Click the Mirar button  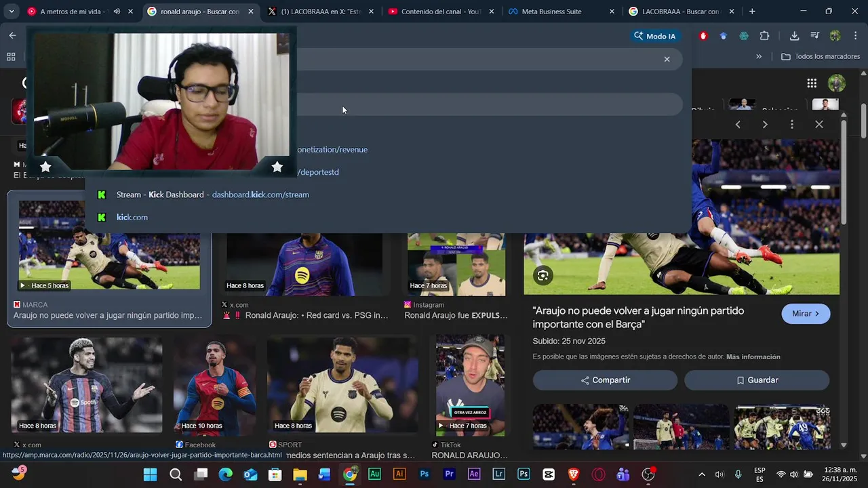(x=806, y=314)
